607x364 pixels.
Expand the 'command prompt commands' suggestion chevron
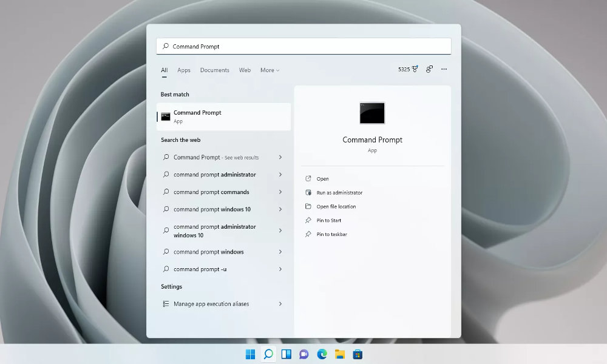pos(280,192)
